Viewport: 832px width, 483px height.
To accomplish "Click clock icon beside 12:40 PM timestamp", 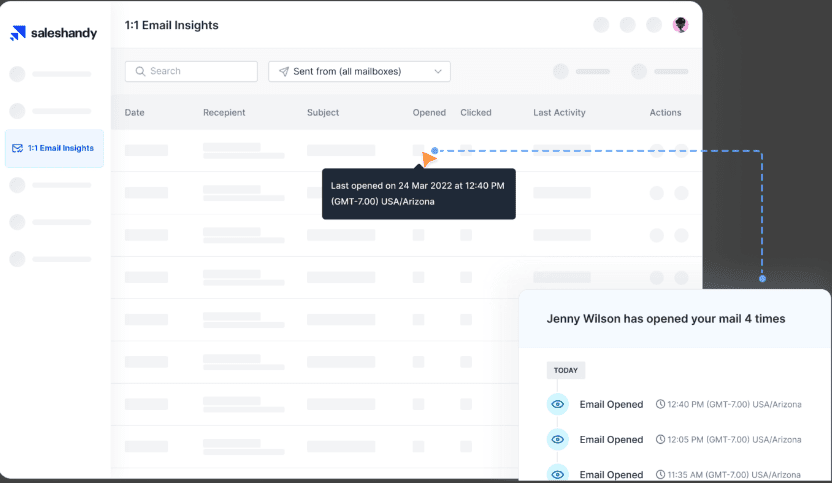I will [660, 404].
